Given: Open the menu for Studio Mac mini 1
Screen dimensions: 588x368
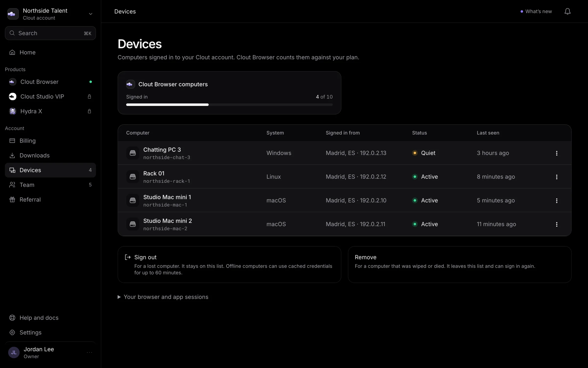Looking at the screenshot, I should click(x=557, y=201).
